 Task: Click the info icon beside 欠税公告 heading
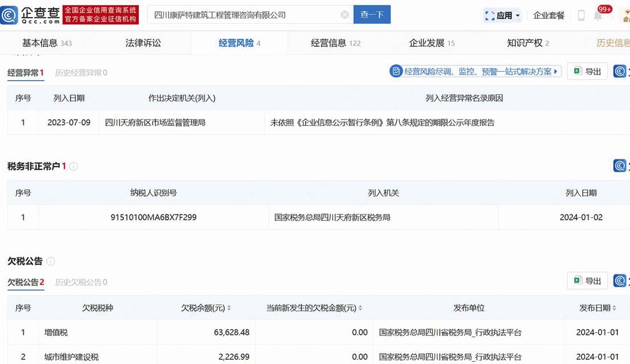(x=51, y=262)
